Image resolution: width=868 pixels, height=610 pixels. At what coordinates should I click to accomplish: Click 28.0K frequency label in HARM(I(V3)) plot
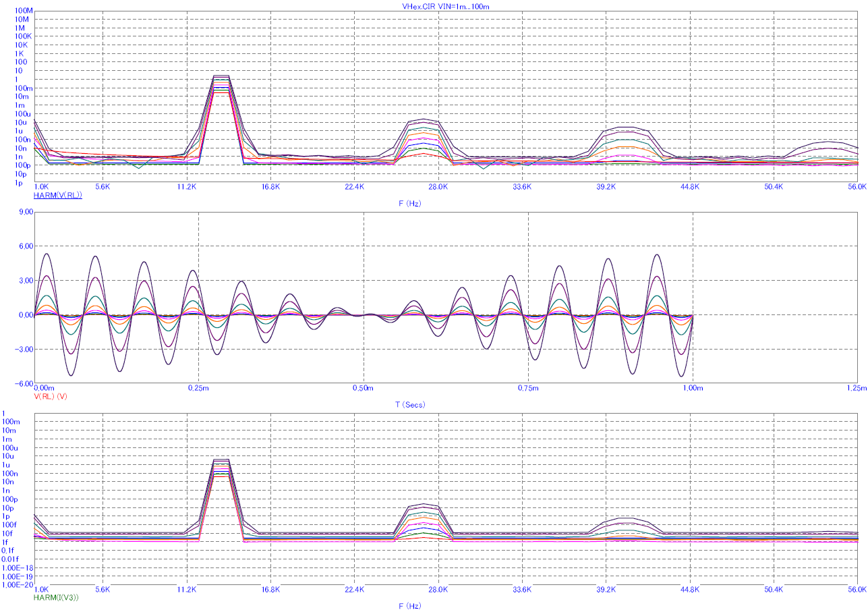438,589
